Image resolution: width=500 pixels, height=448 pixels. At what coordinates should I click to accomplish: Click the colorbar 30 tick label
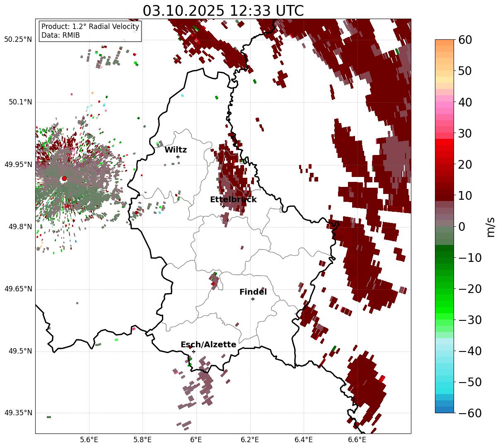click(x=464, y=133)
